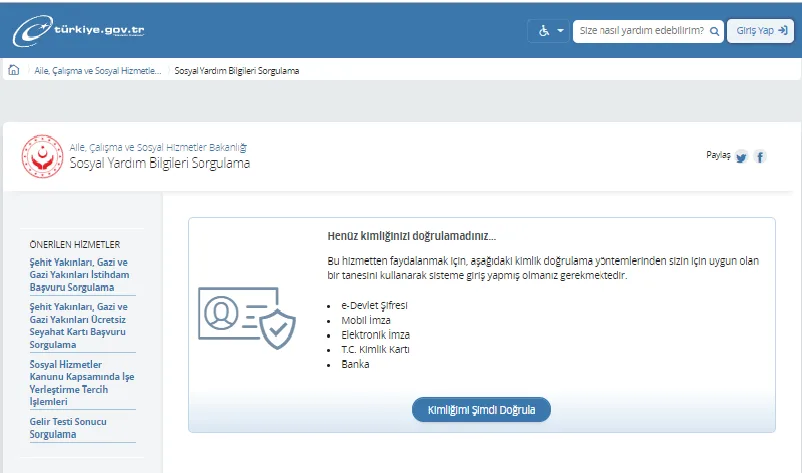Click the Sosyal Yardım Bilgileri Sorgulama page title
This screenshot has width=802, height=473.
[160, 163]
